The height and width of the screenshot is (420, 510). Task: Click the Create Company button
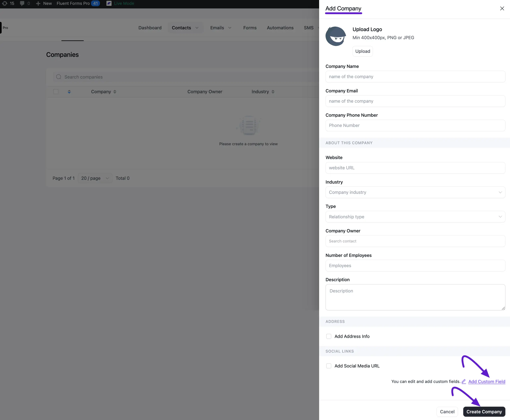pos(484,412)
